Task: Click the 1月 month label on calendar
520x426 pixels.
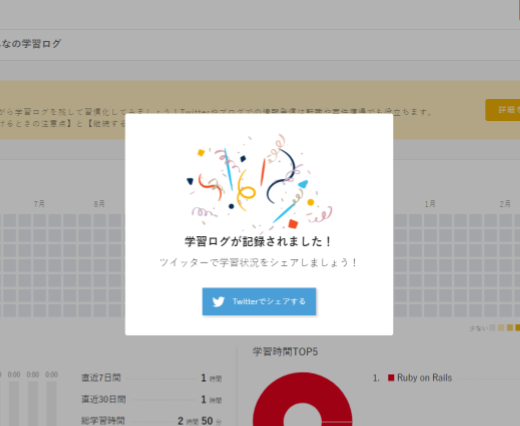Action: point(430,204)
